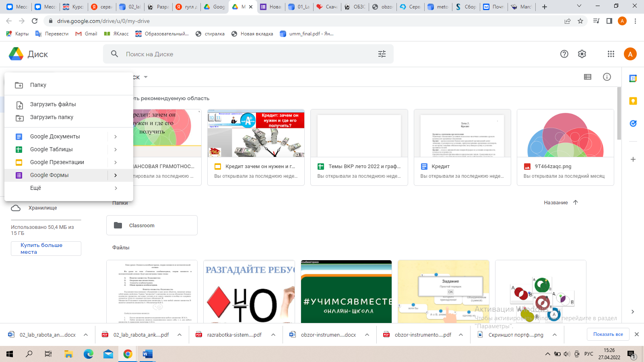Expand Google Таблицы submenu arrow
Viewport: 644px width, 362px height.
click(x=116, y=150)
